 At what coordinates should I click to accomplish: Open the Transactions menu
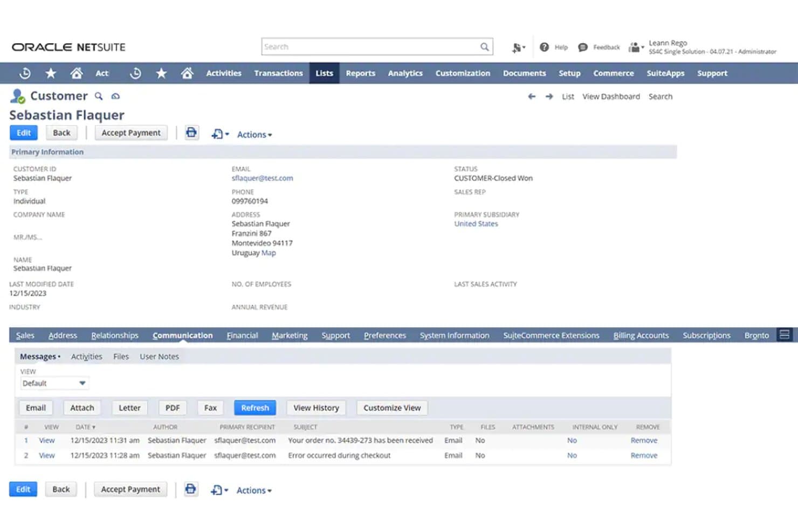278,73
